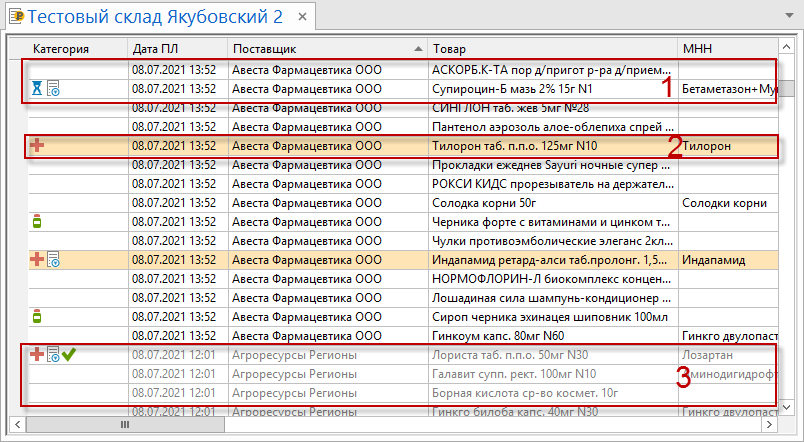Screen dimensions: 804x442
Task: Click the red cross icon in Лориста row
Action: coord(37,354)
